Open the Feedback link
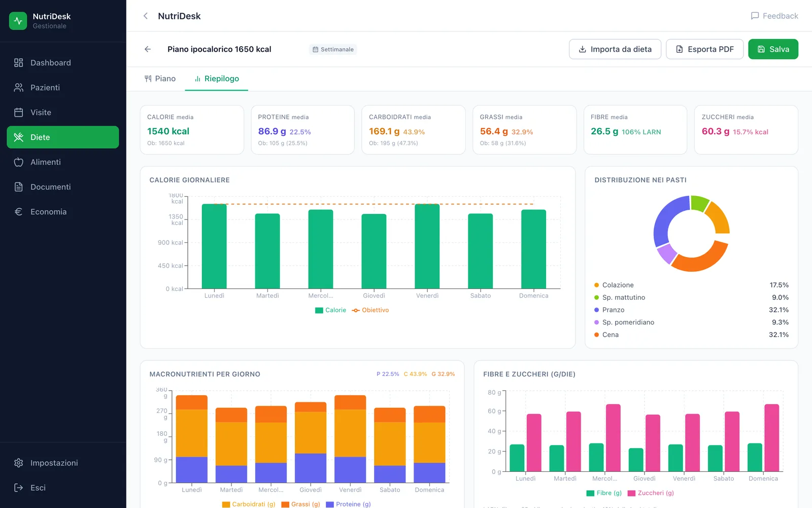The image size is (812, 508). (x=774, y=16)
